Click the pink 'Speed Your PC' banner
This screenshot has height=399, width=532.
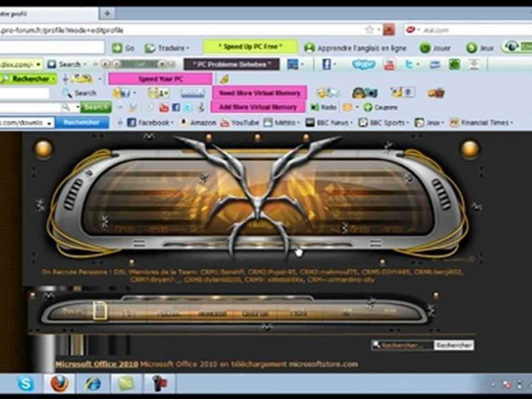[x=160, y=79]
